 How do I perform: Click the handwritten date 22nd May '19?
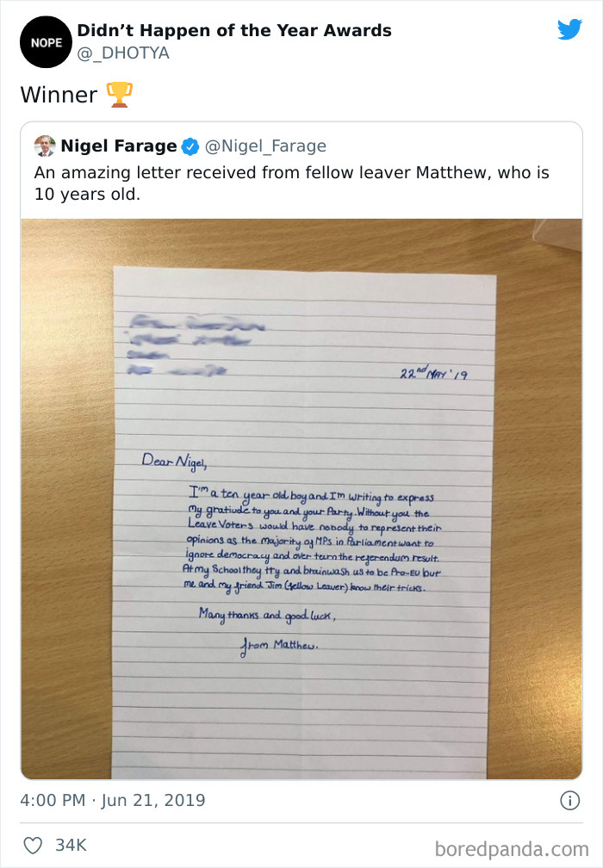(433, 375)
